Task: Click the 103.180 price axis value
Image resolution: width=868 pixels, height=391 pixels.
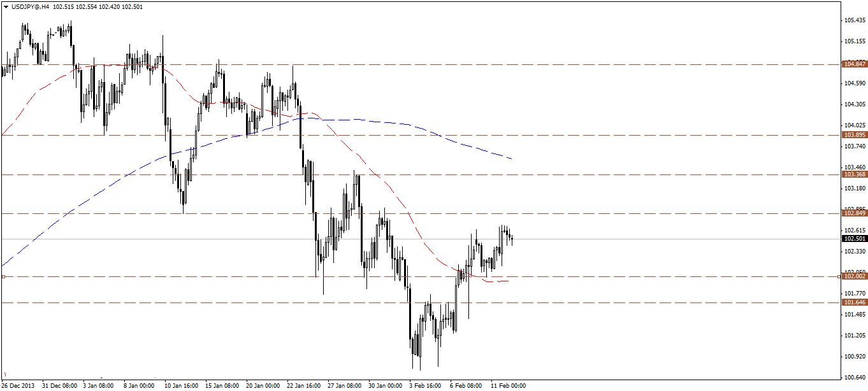Action: point(855,188)
